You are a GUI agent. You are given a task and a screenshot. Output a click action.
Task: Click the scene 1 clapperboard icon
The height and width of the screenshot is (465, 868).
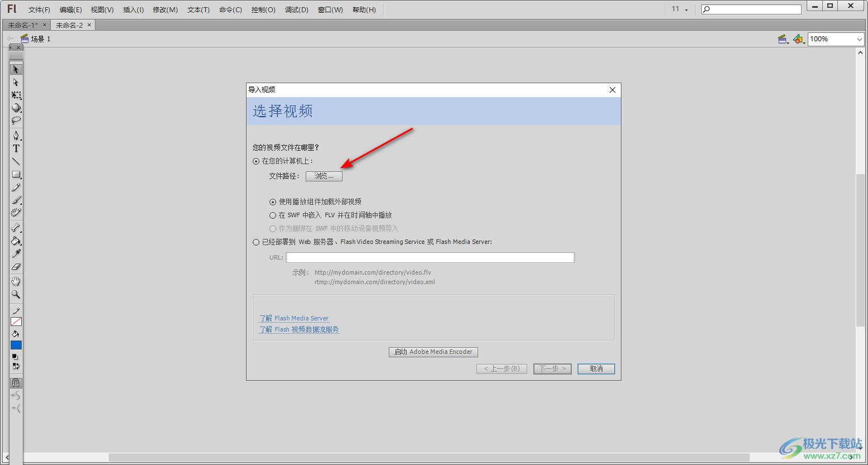click(x=25, y=39)
